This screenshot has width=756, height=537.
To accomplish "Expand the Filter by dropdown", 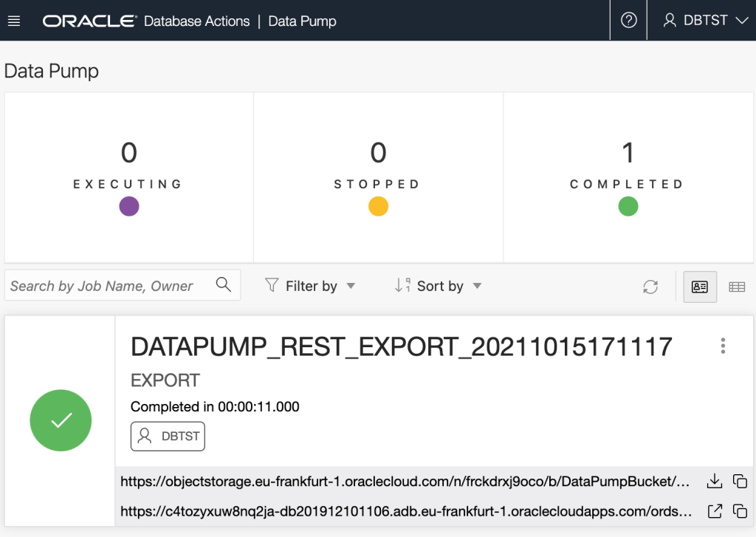I will (310, 286).
